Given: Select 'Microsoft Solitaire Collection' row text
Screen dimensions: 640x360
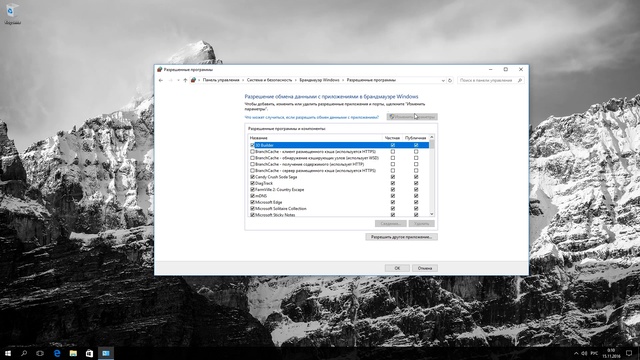Looking at the screenshot, I should coord(281,209).
